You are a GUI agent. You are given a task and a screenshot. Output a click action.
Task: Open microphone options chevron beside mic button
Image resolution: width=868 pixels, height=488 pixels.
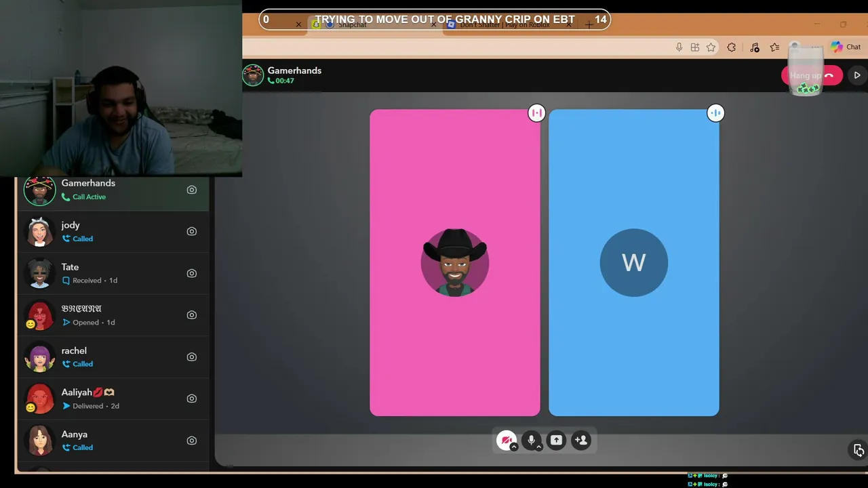coord(539,447)
